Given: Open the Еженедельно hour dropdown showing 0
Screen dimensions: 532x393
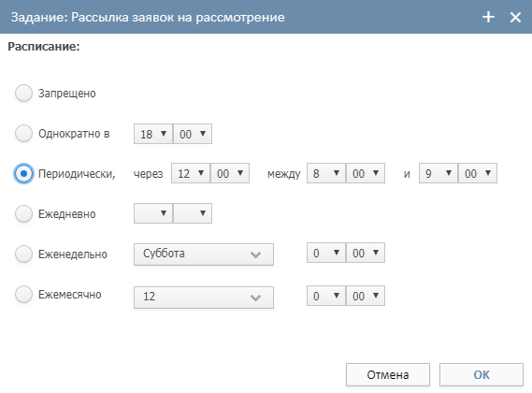Looking at the screenshot, I should tap(326, 253).
